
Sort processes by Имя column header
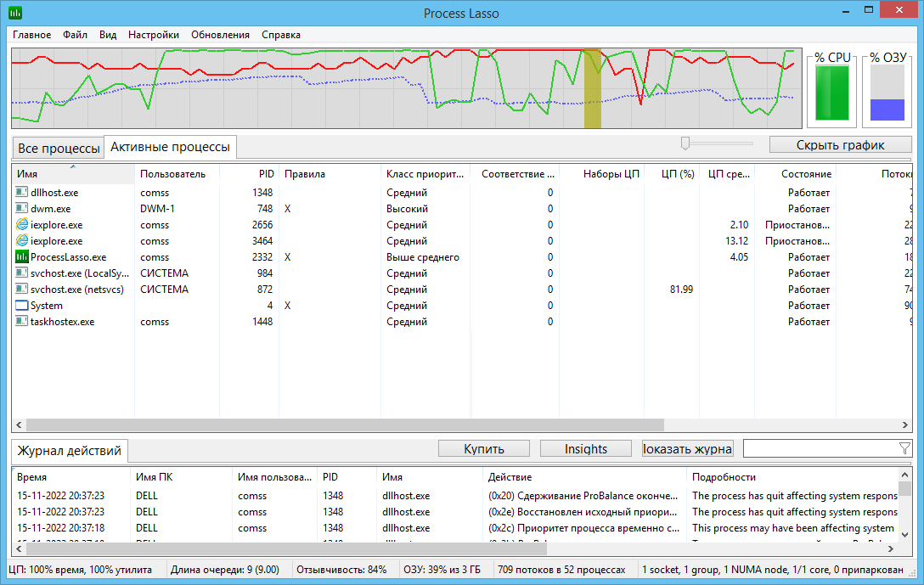click(x=73, y=174)
